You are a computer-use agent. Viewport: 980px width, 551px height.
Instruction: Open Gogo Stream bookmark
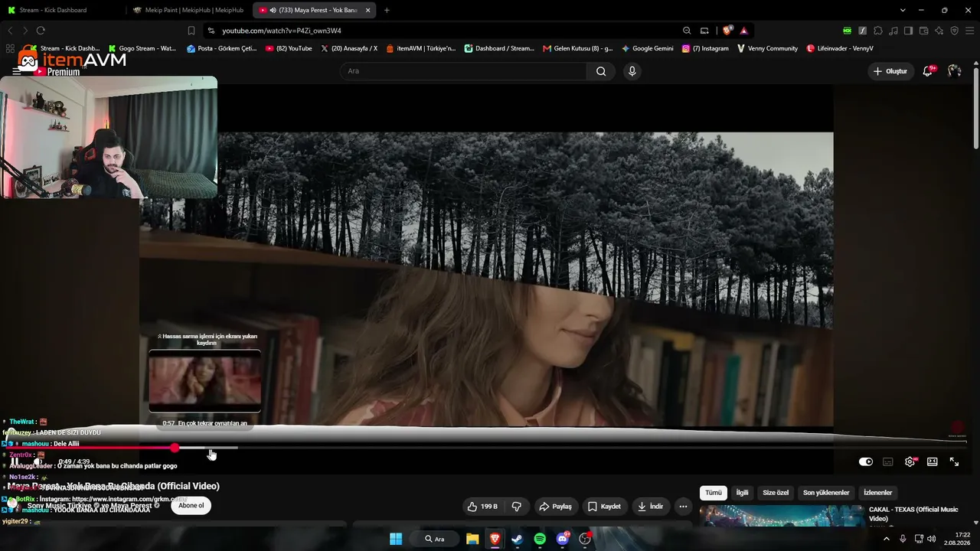click(142, 48)
